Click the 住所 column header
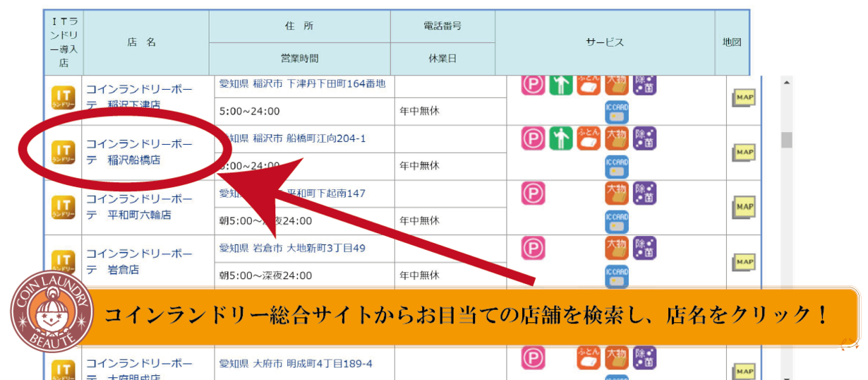The width and height of the screenshot is (868, 380). tap(299, 26)
